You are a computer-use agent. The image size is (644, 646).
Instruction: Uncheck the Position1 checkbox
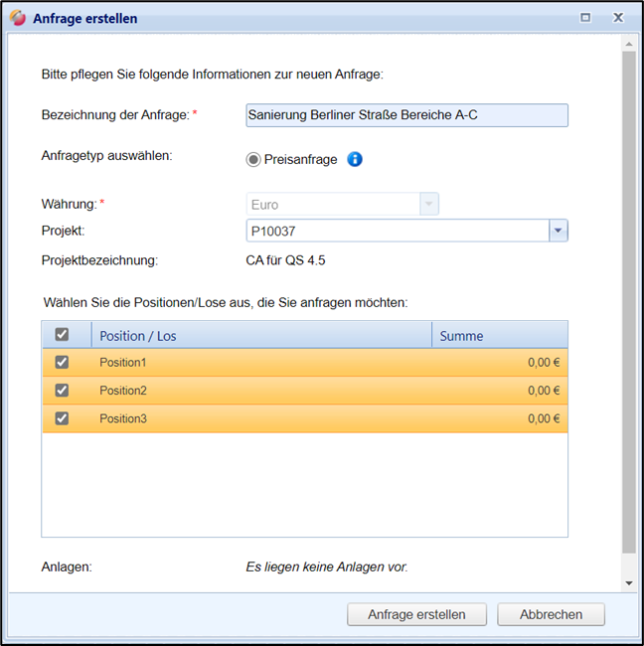click(x=62, y=363)
